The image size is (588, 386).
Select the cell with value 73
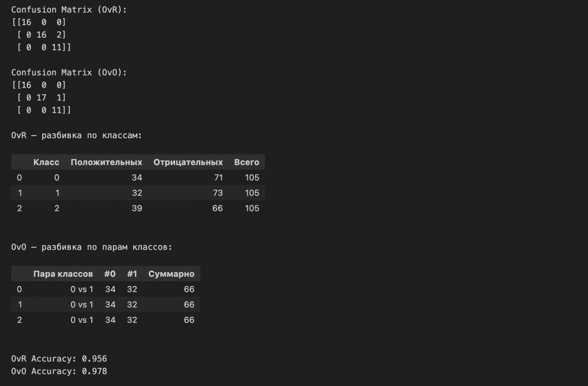pyautogui.click(x=217, y=193)
